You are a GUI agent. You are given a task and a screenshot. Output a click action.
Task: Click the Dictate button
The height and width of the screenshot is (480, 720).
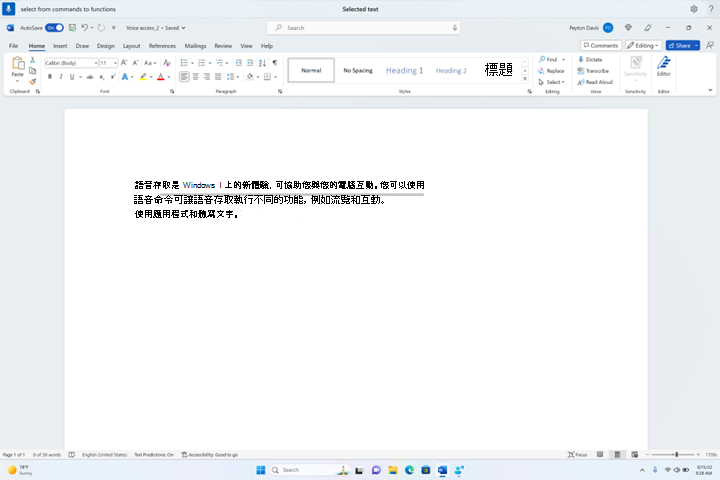[590, 60]
